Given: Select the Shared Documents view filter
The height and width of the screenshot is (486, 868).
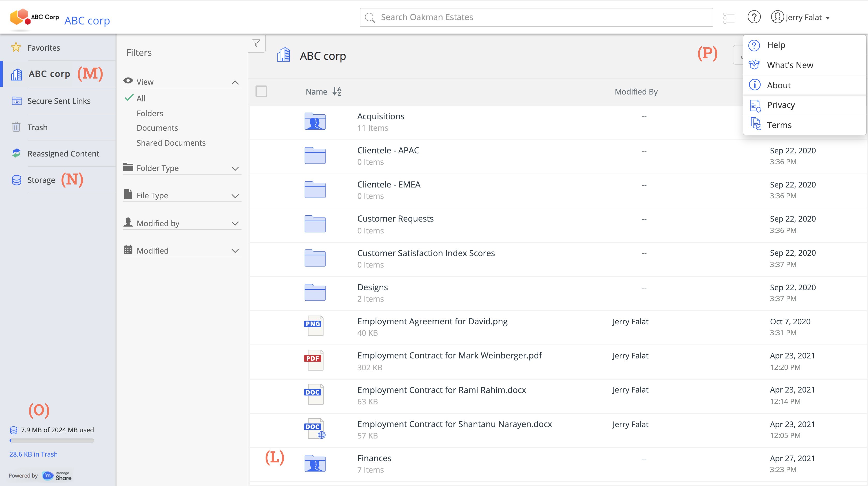Looking at the screenshot, I should [x=171, y=143].
